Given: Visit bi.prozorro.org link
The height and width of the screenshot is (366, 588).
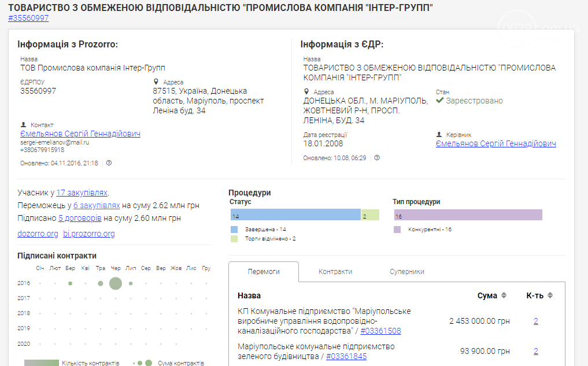Looking at the screenshot, I should (x=89, y=234).
